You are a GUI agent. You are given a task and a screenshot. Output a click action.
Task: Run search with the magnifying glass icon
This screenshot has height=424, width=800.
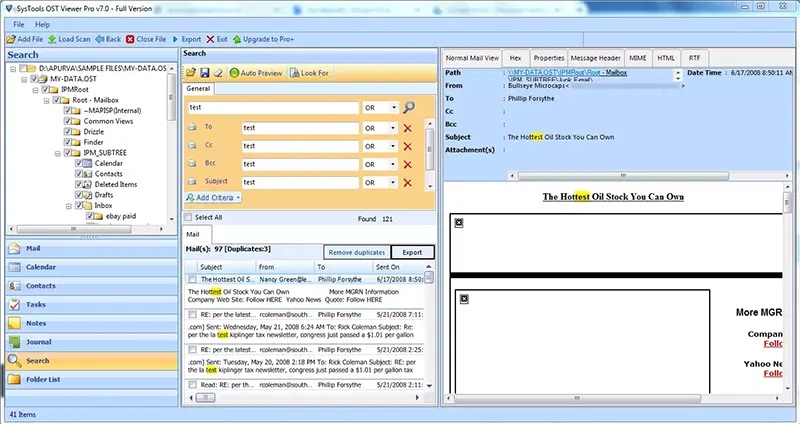pos(409,107)
